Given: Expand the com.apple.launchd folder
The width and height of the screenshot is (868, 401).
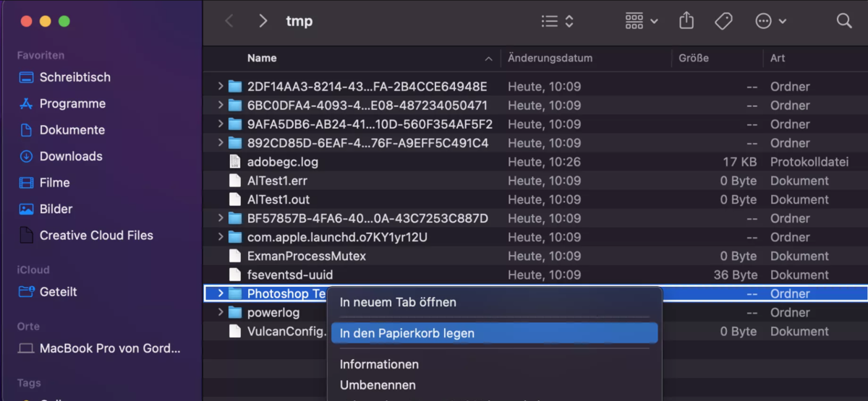Looking at the screenshot, I should coord(221,237).
